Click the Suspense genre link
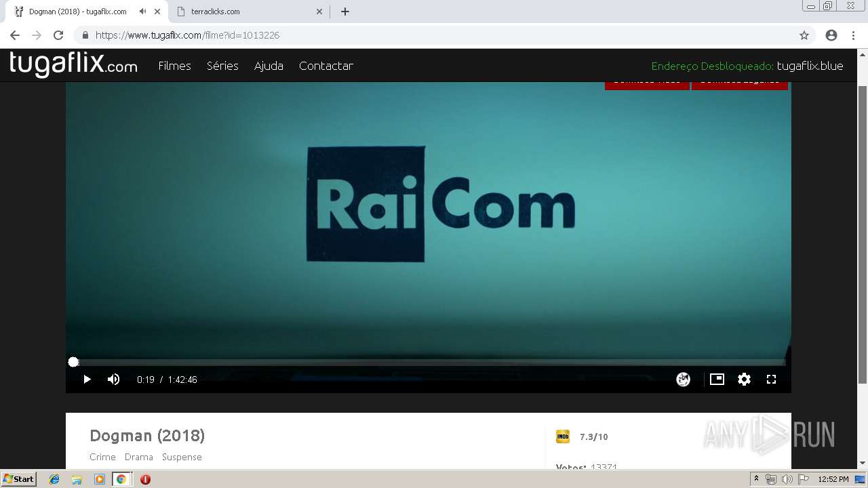The image size is (868, 488). tap(182, 457)
